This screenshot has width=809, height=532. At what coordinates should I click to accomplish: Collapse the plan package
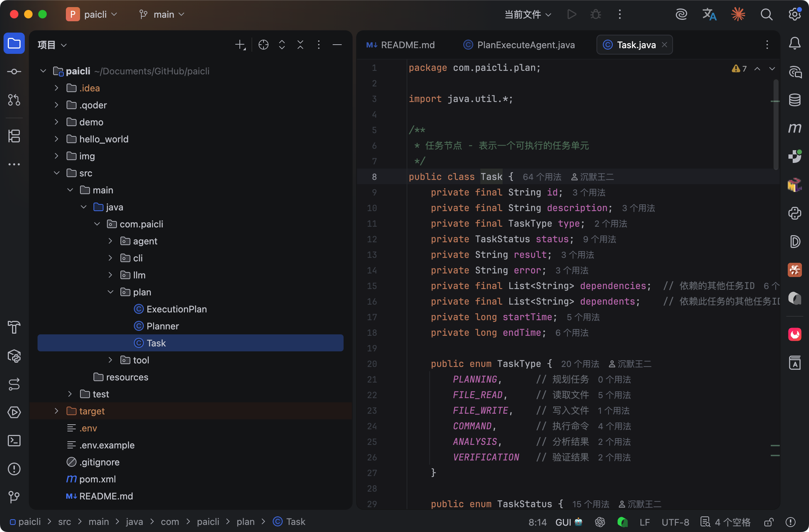(x=111, y=292)
